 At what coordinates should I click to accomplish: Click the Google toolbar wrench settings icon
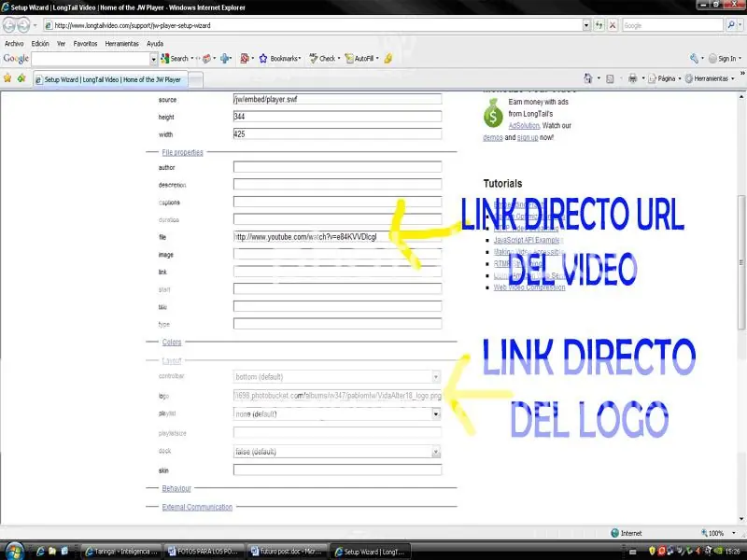point(694,59)
